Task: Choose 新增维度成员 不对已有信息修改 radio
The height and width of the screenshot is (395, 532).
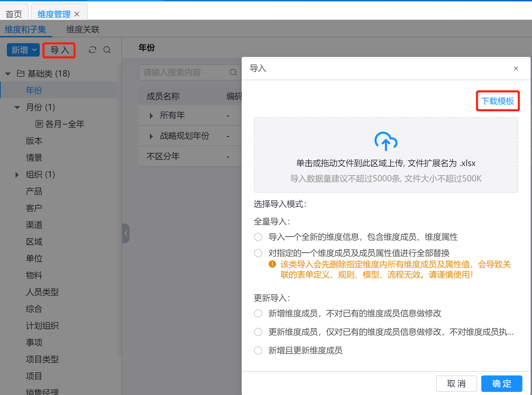Action: pyautogui.click(x=258, y=313)
